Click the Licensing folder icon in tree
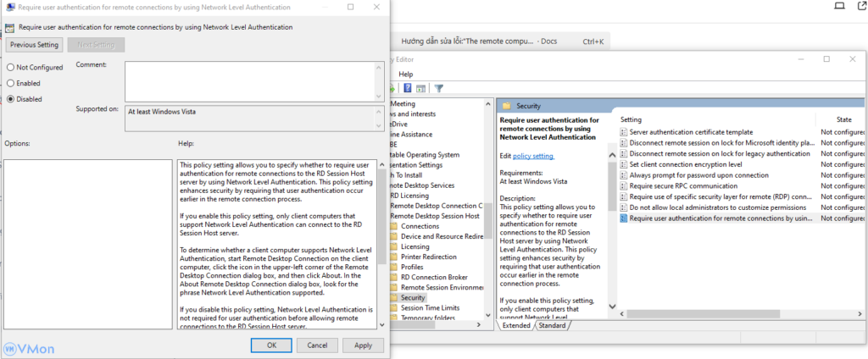This screenshot has height=359, width=868. 394,247
